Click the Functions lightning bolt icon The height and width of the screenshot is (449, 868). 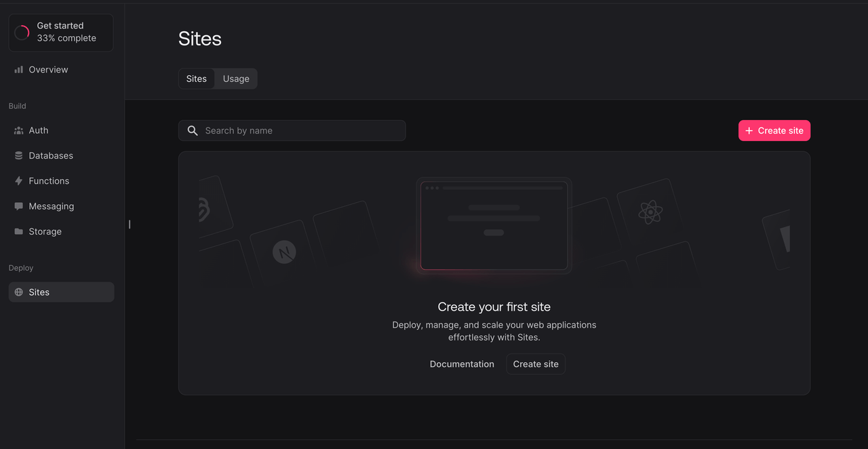coord(18,180)
